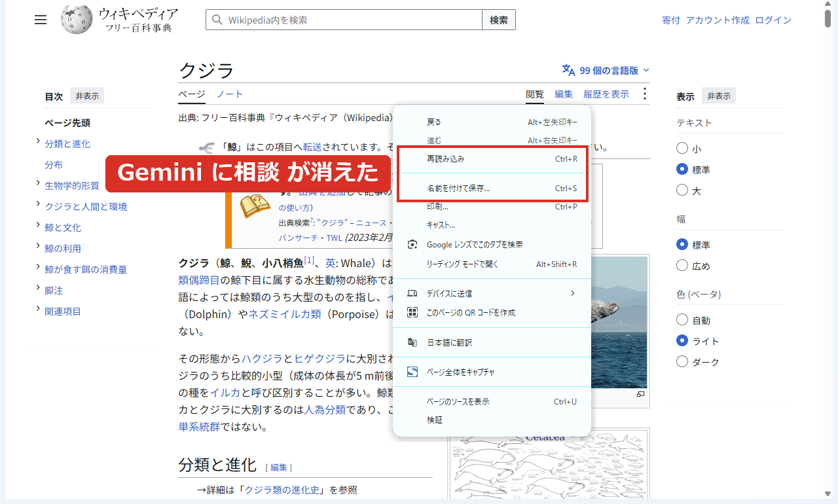Click the full page capture icon
This screenshot has height=504, width=838.
[412, 372]
